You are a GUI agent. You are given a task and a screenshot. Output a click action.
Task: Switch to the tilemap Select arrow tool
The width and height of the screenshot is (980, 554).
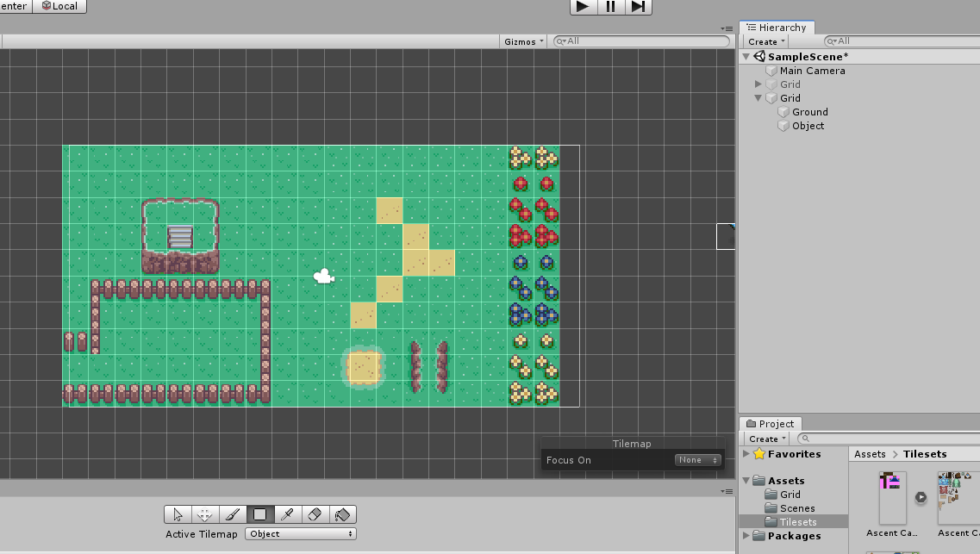coord(178,514)
